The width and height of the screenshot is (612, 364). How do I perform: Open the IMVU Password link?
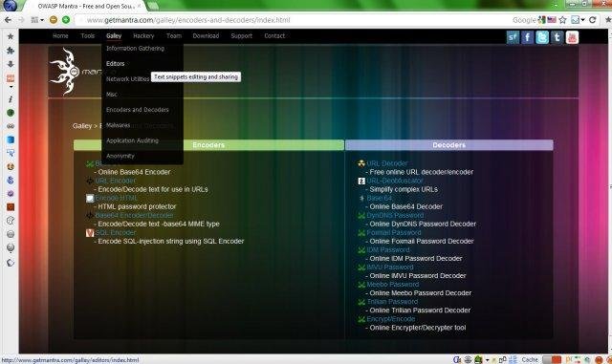[x=390, y=268]
